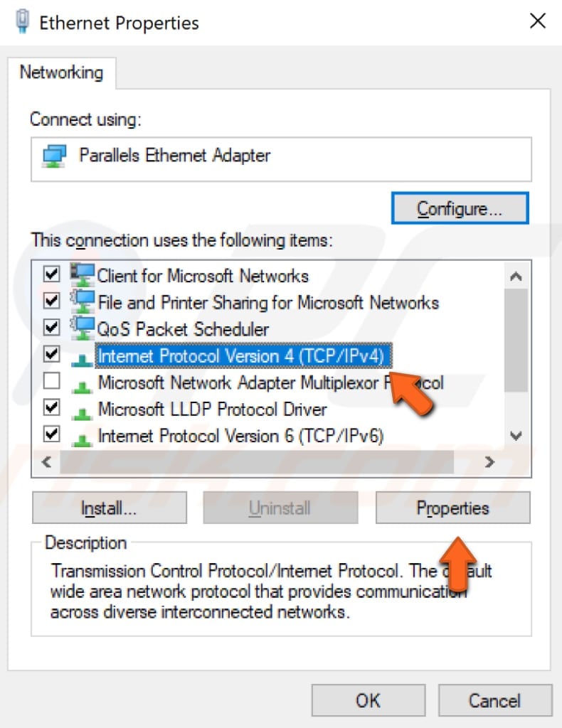Disable QoS Packet Scheduler
Screen dimensions: 562x728
[x=51, y=328]
